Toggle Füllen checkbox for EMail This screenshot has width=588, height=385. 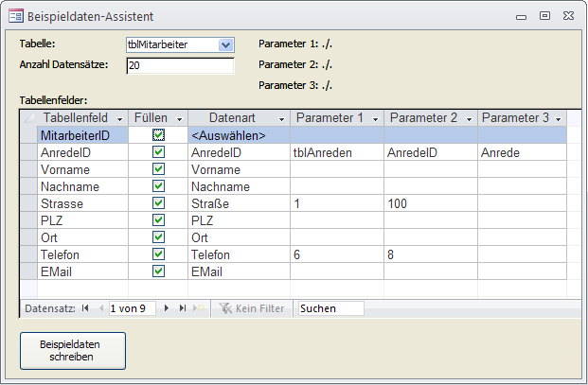(x=159, y=271)
